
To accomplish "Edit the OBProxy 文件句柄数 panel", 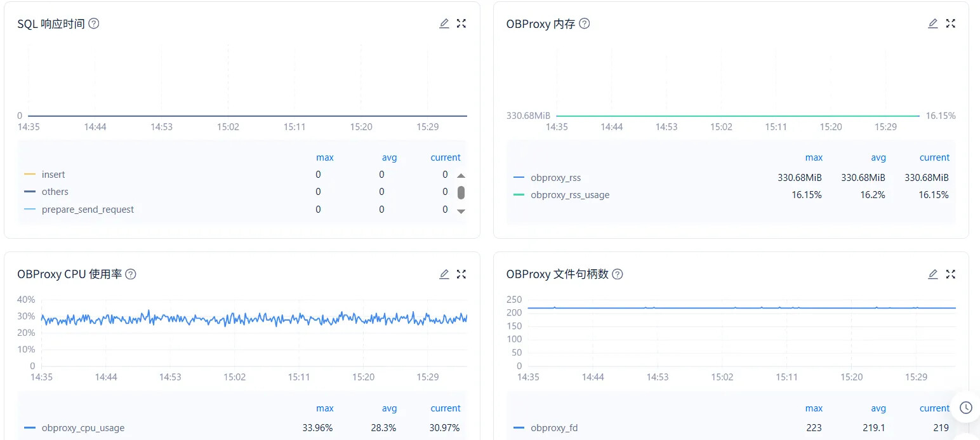I will [x=933, y=274].
